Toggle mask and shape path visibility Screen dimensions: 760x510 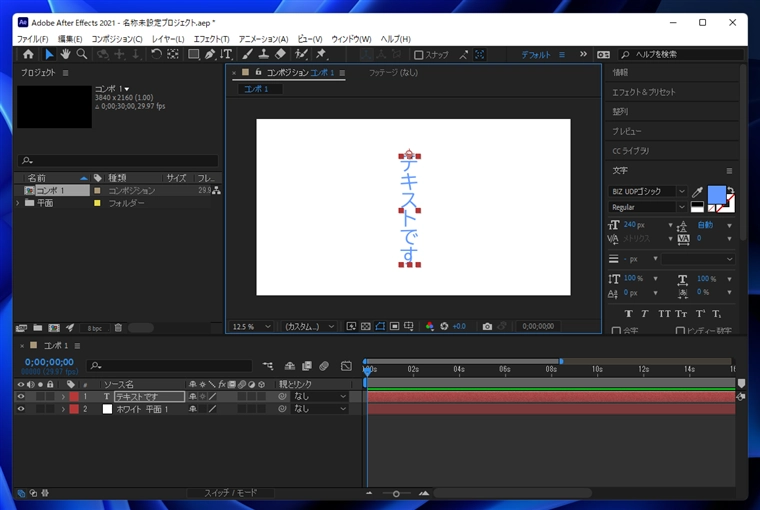click(380, 326)
